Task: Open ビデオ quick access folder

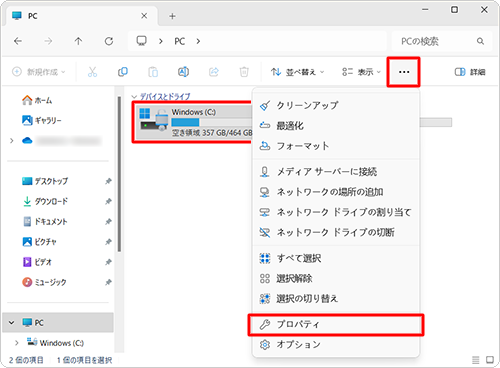Action: click(37, 262)
